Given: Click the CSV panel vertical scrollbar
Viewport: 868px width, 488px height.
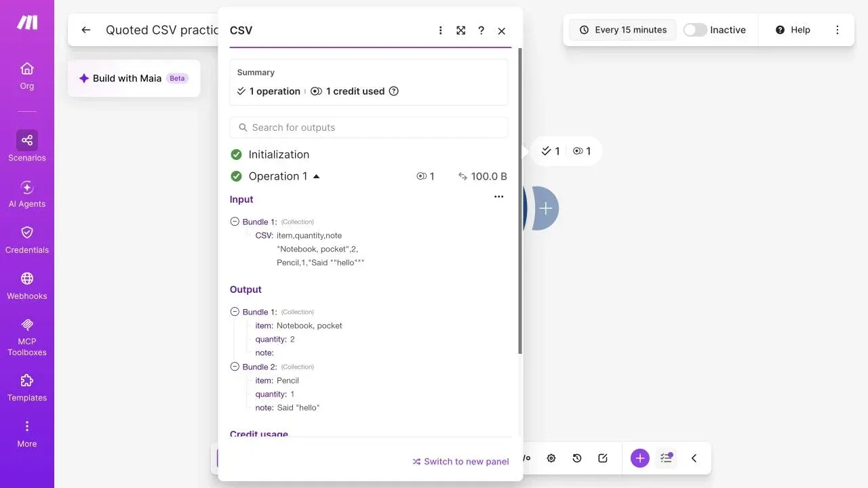Looking at the screenshot, I should coord(520,201).
